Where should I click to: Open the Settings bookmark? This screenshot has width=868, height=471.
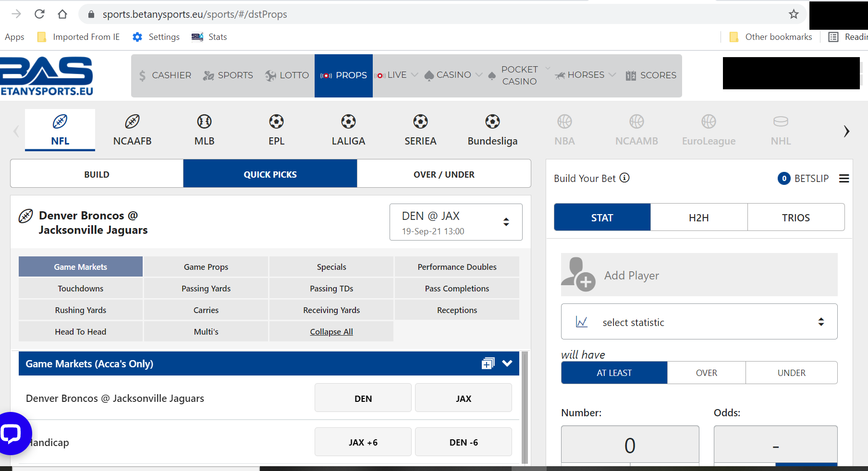156,37
